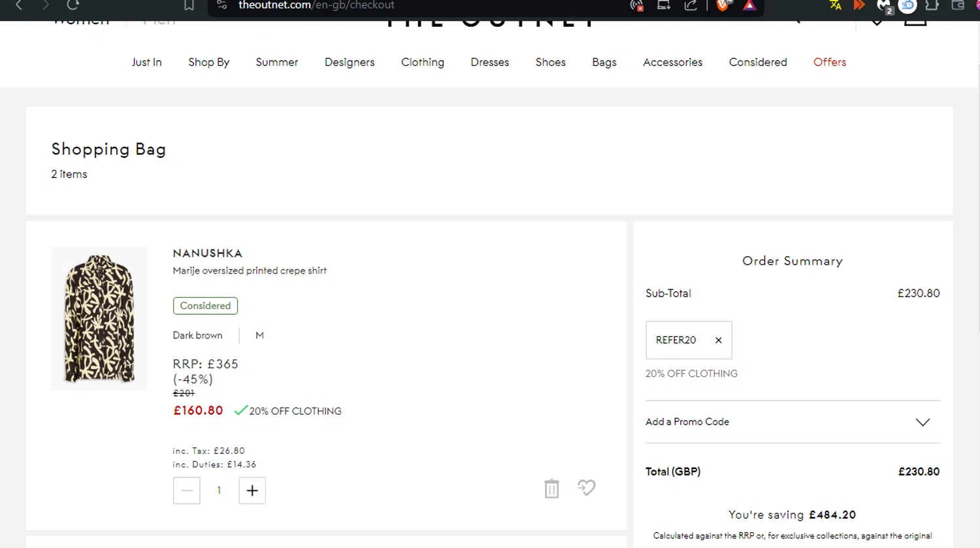Browse the Dresses category
Viewport: 980px width, 548px height.
(x=490, y=62)
